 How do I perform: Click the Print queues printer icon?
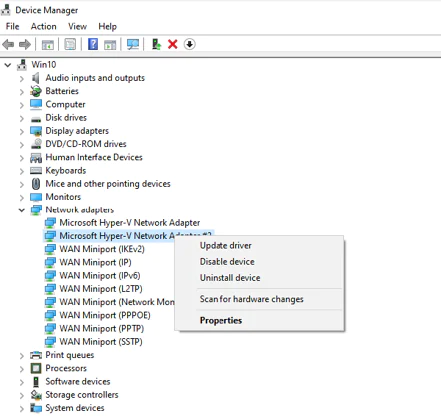(x=36, y=355)
